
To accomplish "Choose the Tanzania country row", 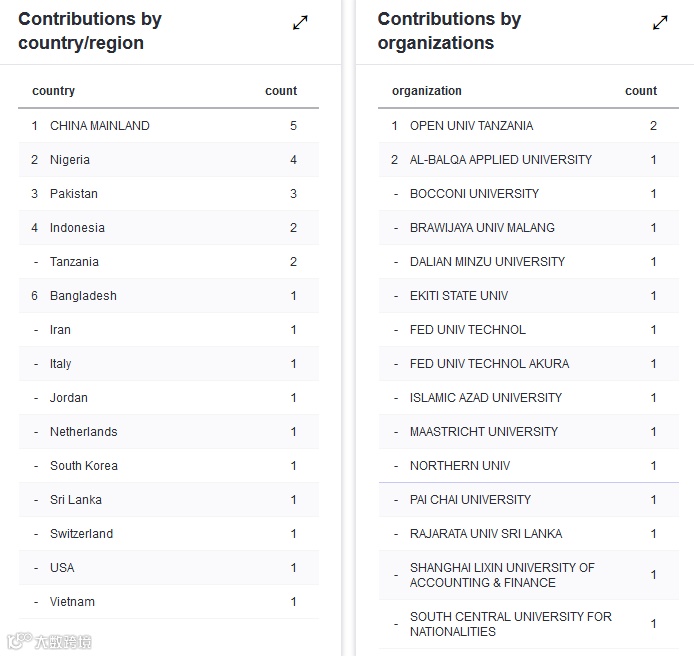I will click(x=75, y=262).
